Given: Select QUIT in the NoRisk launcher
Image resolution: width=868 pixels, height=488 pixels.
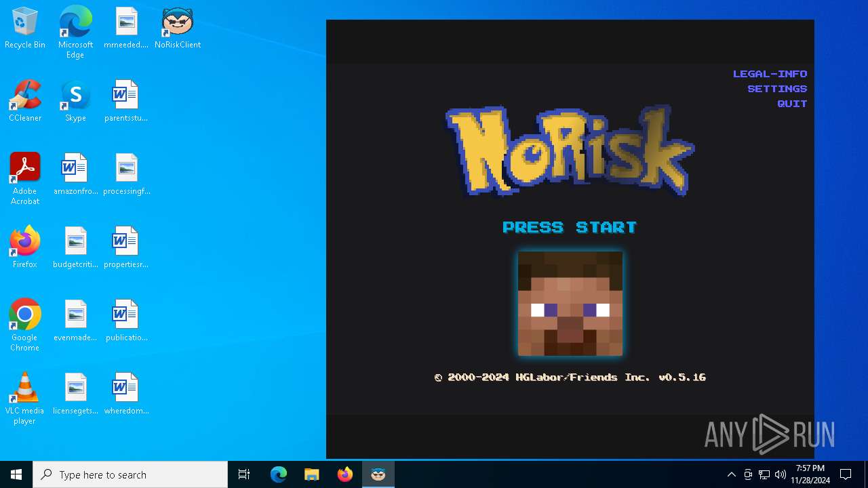Looking at the screenshot, I should [x=792, y=104].
